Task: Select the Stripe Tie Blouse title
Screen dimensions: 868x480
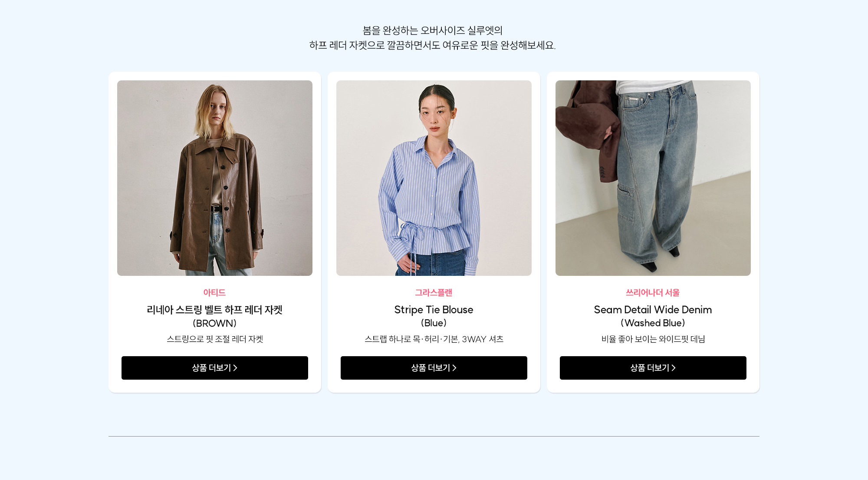Action: 434,310
